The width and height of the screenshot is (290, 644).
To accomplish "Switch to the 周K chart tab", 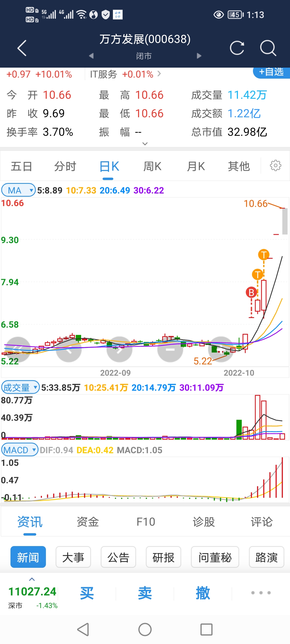I will [152, 166].
